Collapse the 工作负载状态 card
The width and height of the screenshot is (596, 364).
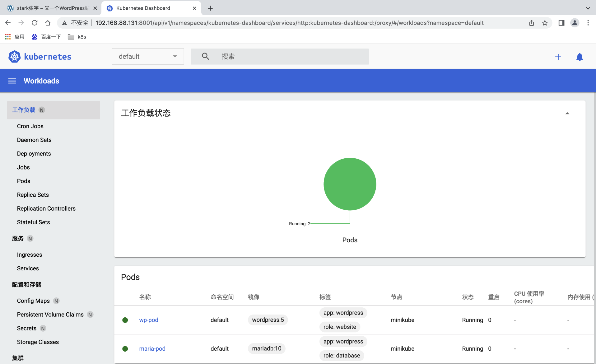click(567, 113)
